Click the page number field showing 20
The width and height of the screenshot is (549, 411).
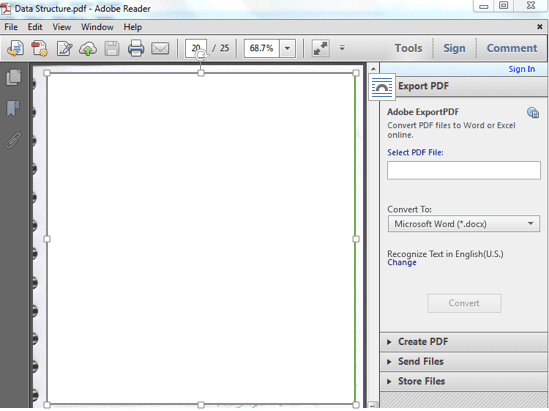(x=196, y=48)
